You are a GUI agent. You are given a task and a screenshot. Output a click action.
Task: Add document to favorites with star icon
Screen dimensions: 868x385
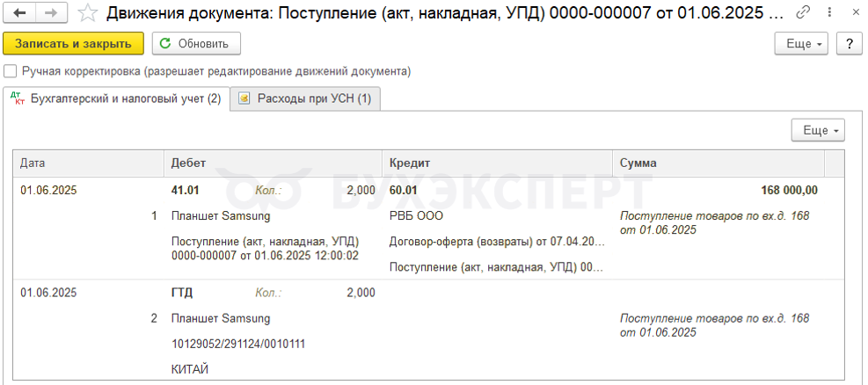pyautogui.click(x=87, y=13)
